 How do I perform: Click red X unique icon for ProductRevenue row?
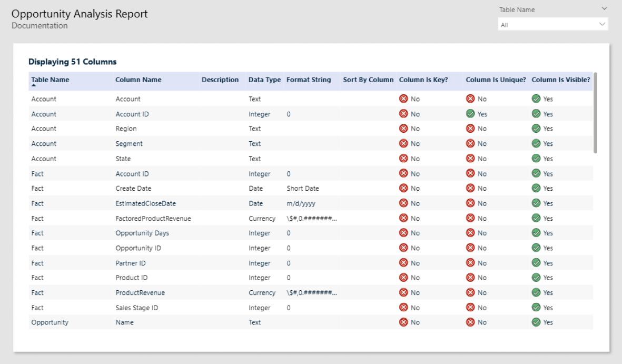pyautogui.click(x=470, y=292)
